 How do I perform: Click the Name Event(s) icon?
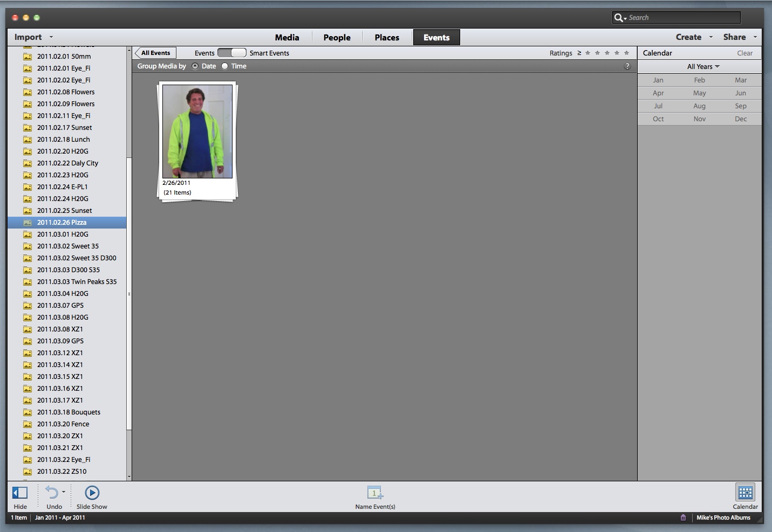tap(375, 493)
